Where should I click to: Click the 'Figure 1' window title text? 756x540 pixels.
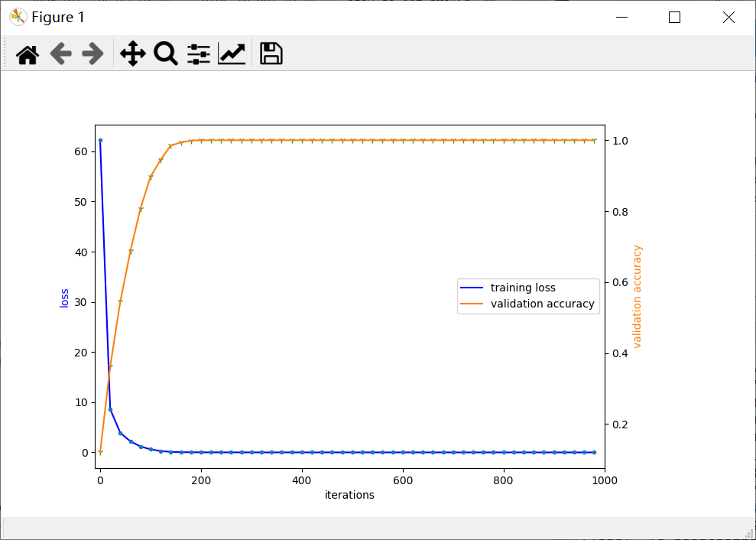(58, 18)
